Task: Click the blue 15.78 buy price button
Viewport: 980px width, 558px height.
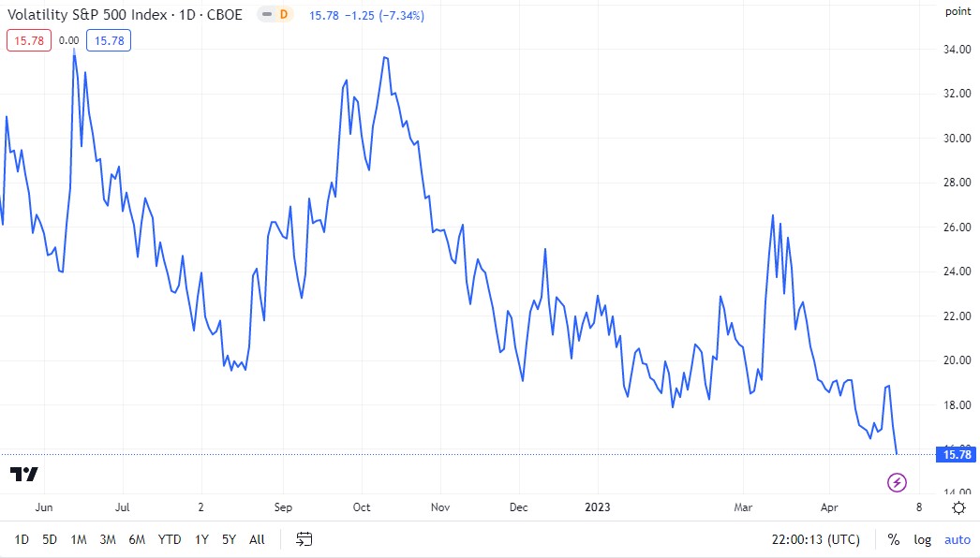Action: (x=109, y=40)
